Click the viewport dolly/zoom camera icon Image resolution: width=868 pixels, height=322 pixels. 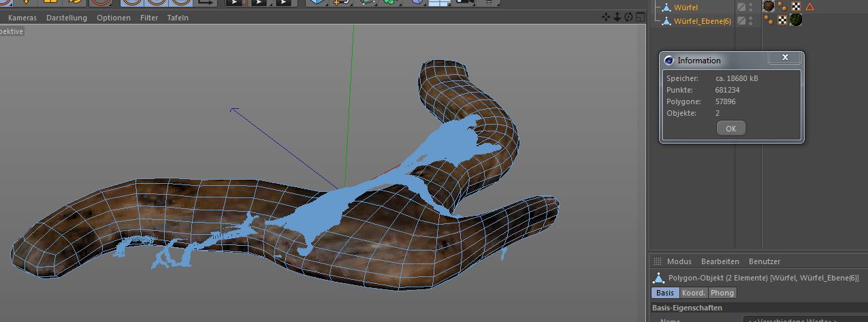(617, 17)
